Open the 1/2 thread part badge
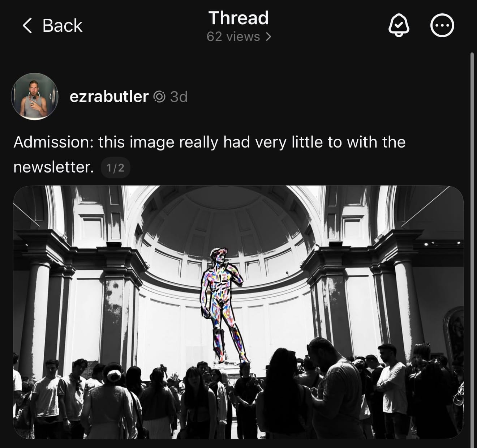 point(115,168)
